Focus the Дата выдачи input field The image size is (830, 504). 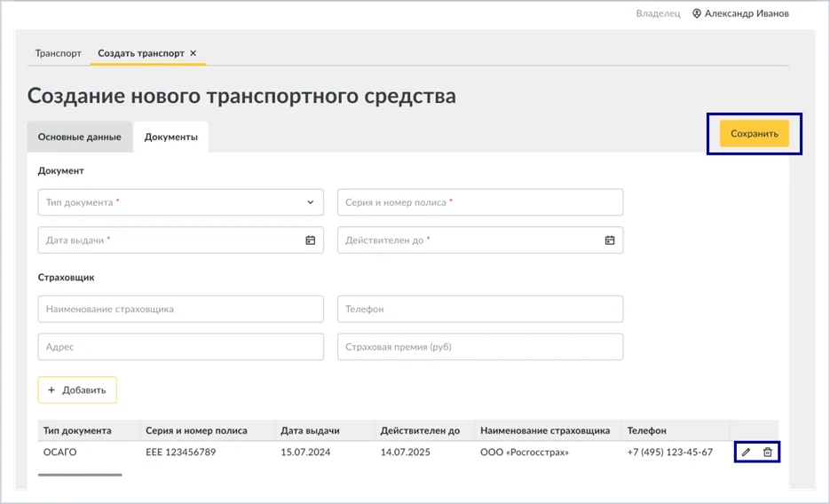[180, 240]
